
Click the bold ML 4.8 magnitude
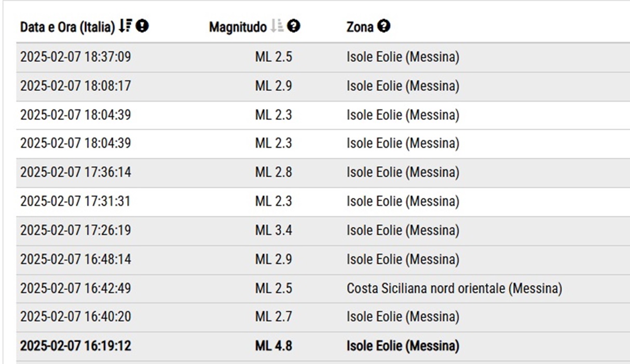(x=273, y=346)
